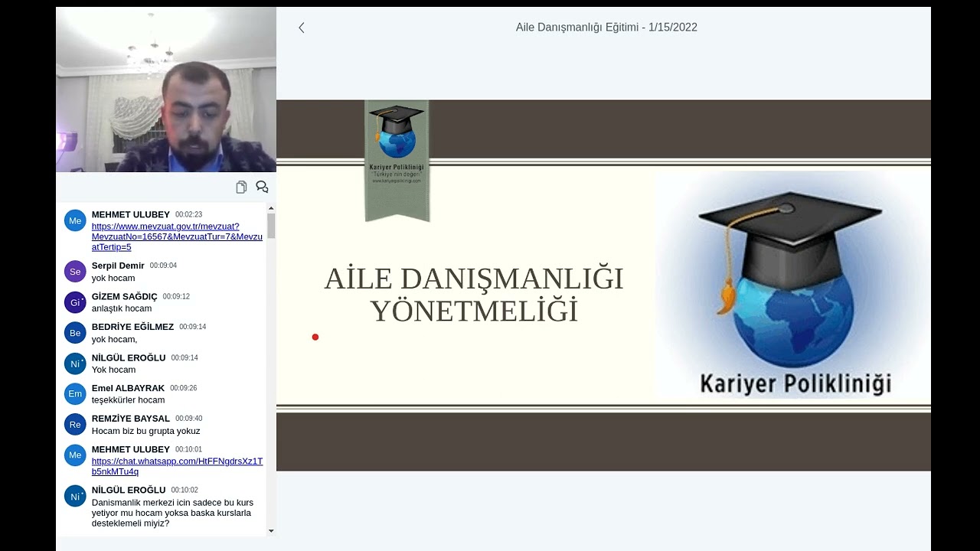
Task: Click the slide title AİLE DANIŞMANLIĞI YÖNETMELİĞİ
Action: (474, 295)
